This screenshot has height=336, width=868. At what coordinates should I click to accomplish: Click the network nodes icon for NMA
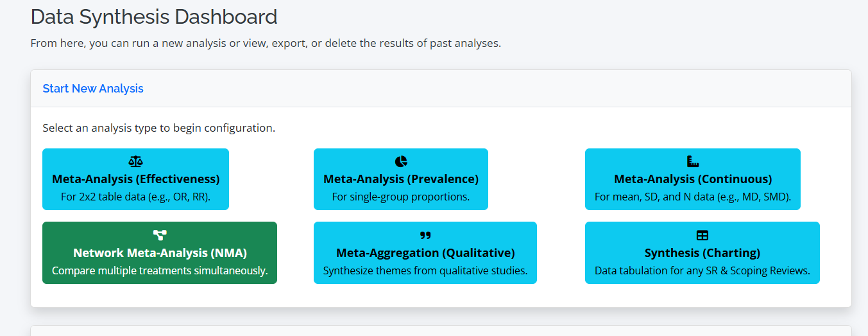click(x=160, y=235)
